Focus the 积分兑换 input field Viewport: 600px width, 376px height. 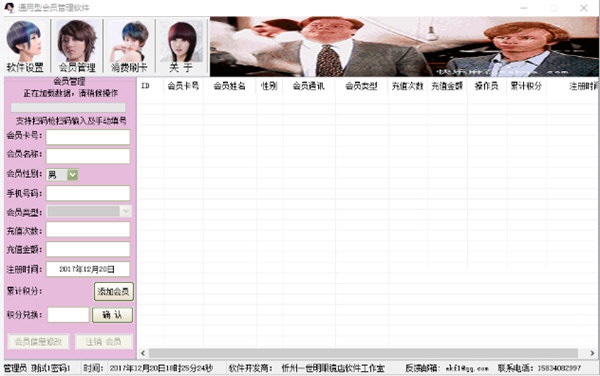68,315
